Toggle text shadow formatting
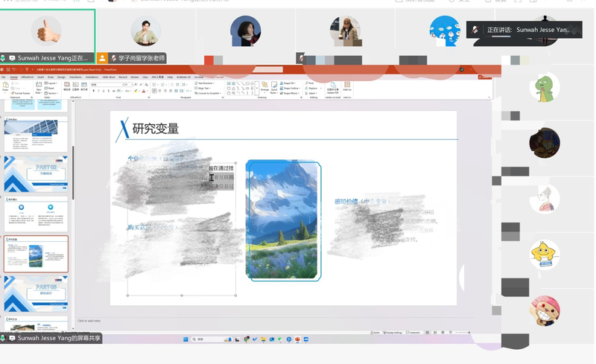The height and width of the screenshot is (364, 596). tap(108, 91)
